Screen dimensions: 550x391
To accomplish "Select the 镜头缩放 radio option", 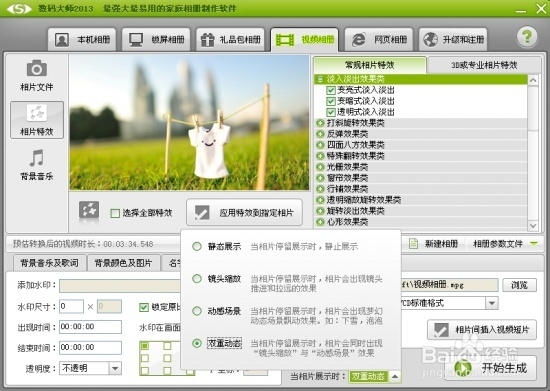I will click(x=197, y=279).
